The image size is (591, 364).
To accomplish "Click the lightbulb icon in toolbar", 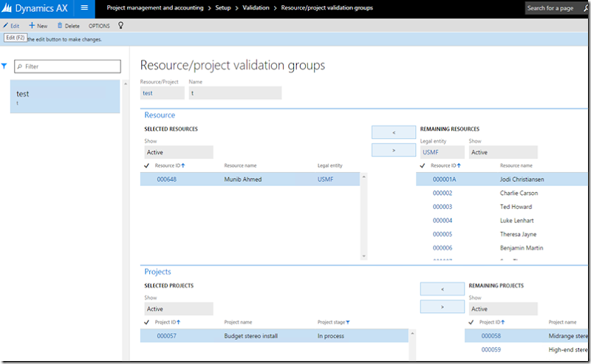I will pyautogui.click(x=121, y=26).
